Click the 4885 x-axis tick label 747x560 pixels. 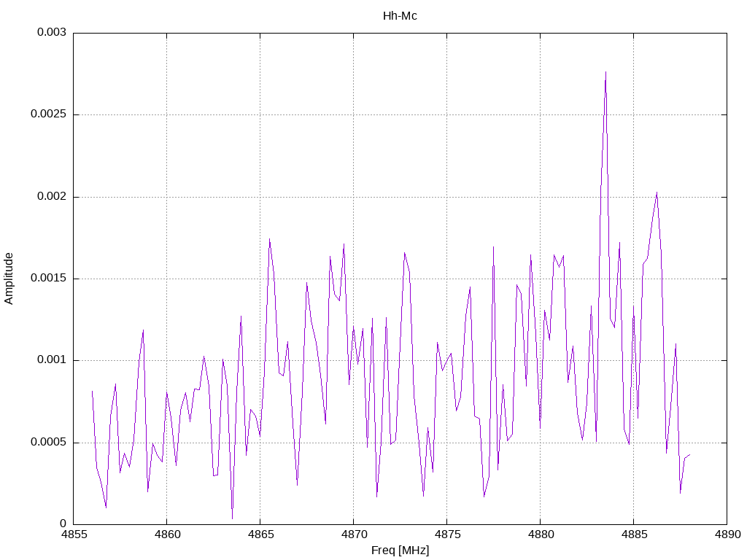pyautogui.click(x=634, y=534)
